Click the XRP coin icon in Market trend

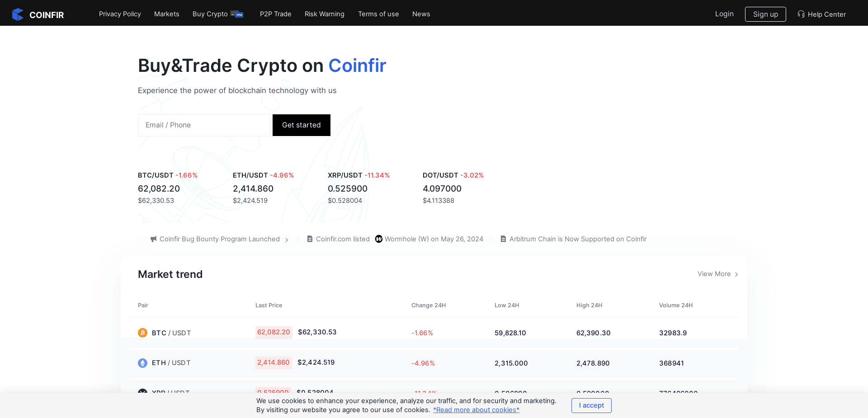[x=142, y=393]
